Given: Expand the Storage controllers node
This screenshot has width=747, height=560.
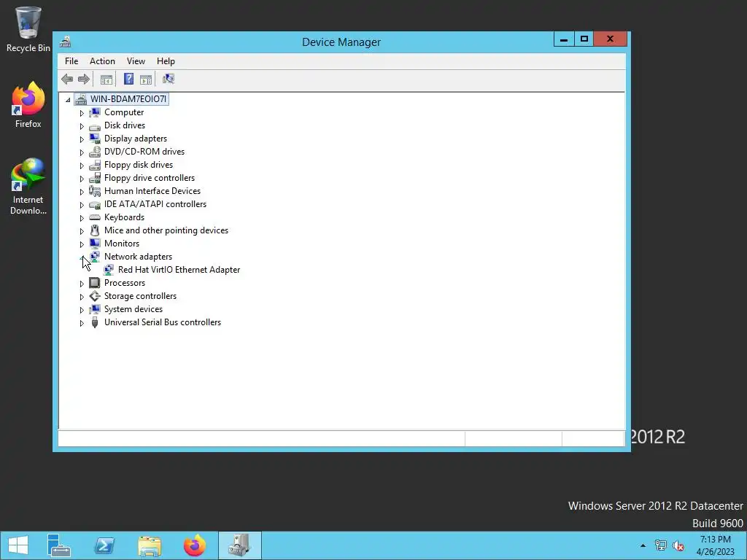Looking at the screenshot, I should (x=82, y=297).
